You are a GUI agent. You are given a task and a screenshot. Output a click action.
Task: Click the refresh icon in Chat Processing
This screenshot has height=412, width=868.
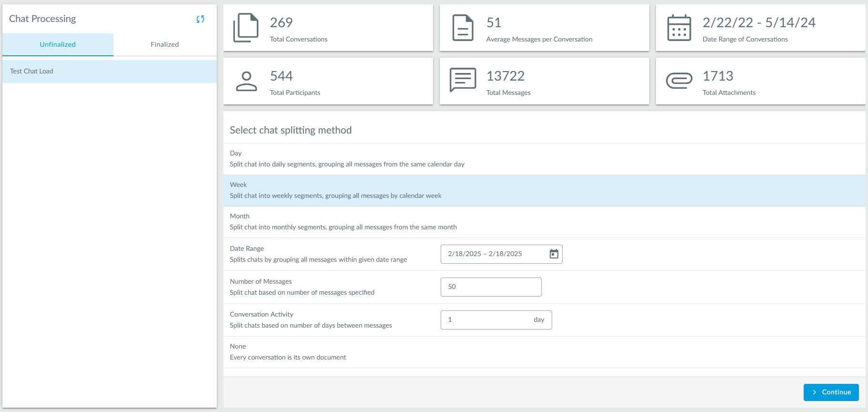(x=200, y=19)
